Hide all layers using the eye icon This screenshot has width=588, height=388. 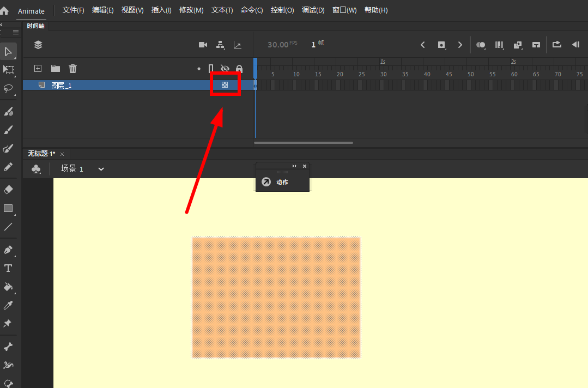[225, 69]
